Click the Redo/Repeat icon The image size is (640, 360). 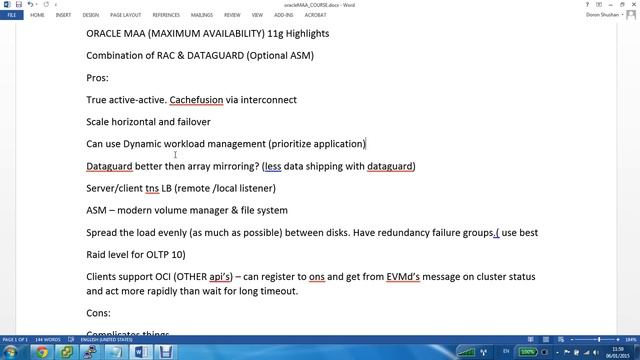pos(46,4)
